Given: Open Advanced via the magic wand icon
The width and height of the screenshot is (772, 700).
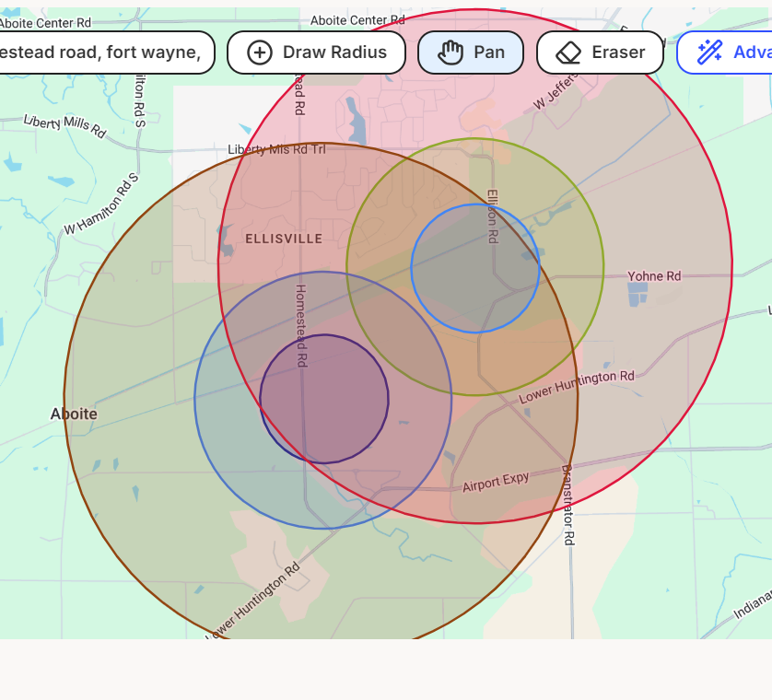Looking at the screenshot, I should [x=709, y=52].
